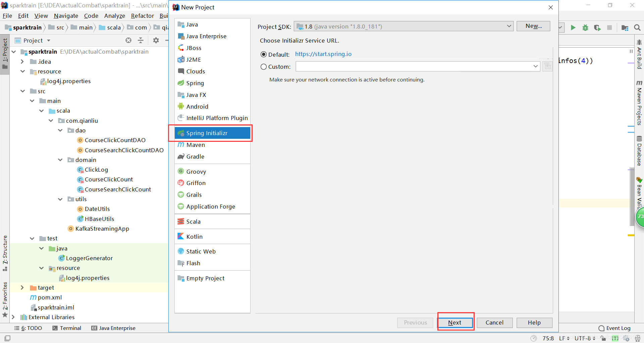Open the Event Log
The image size is (644, 343).
tap(614, 328)
